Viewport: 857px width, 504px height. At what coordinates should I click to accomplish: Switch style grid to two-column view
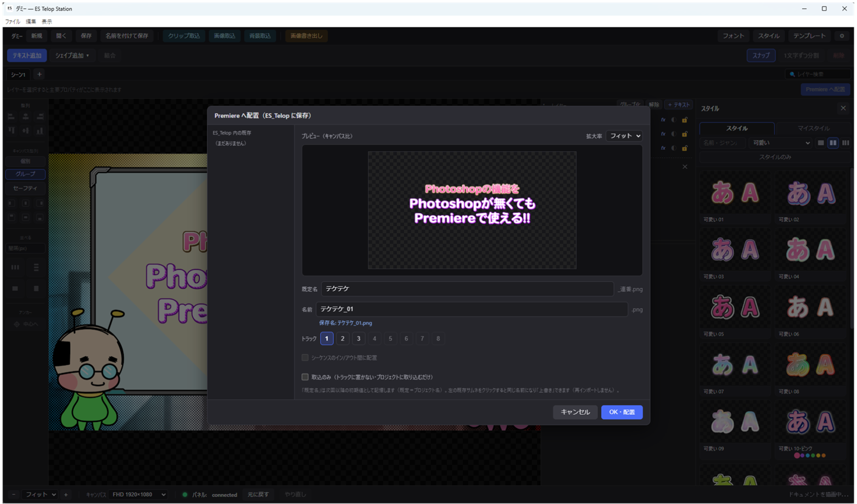[x=833, y=143]
